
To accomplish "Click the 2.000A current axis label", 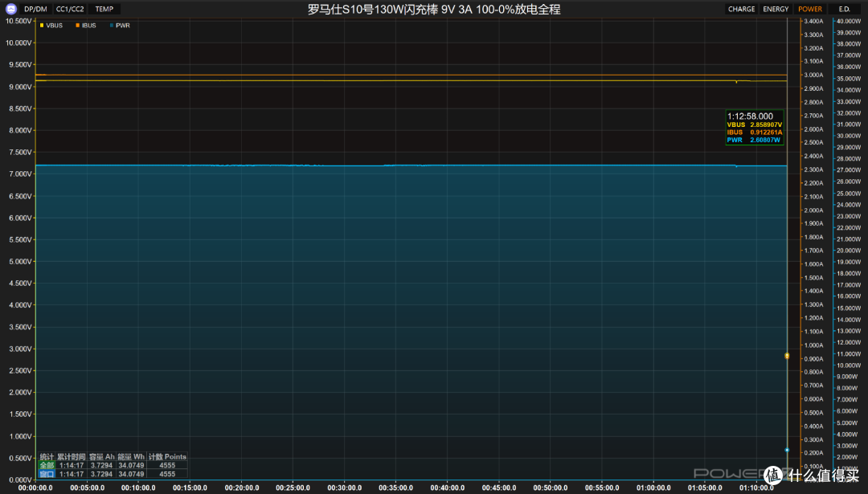I will (x=813, y=210).
